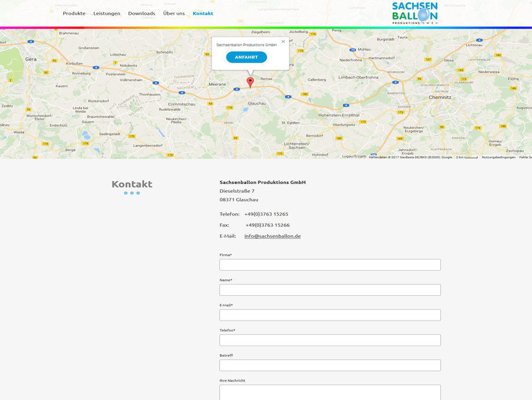Screen dimensions: 532x400
Task: Click the phone number +49(0)3763 15265
Action: [x=266, y=214]
